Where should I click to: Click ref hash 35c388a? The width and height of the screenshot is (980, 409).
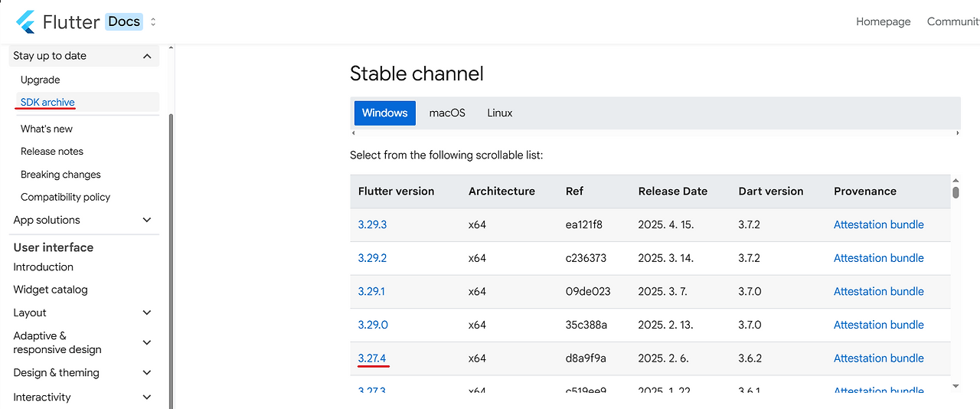[586, 325]
